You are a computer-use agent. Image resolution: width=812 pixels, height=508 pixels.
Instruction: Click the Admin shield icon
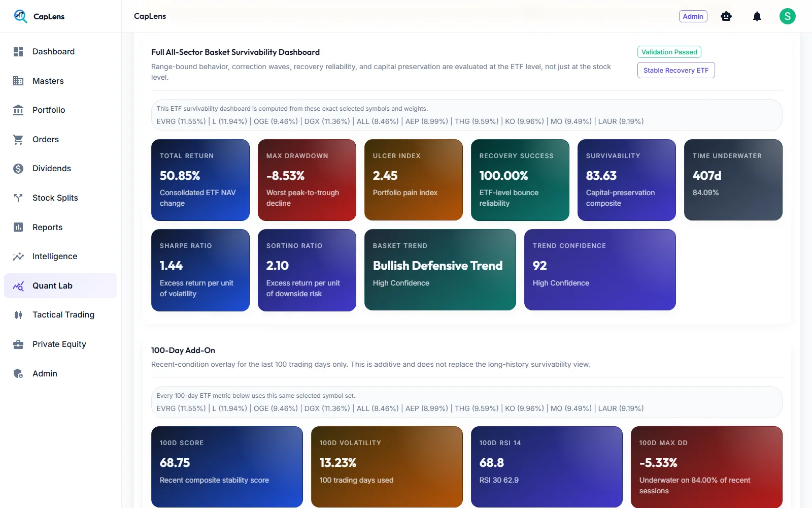click(18, 374)
